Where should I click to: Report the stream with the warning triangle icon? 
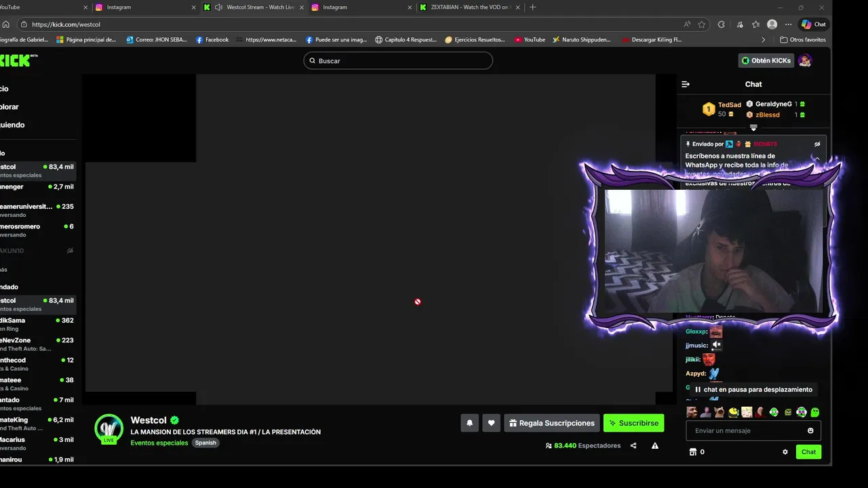pyautogui.click(x=655, y=446)
